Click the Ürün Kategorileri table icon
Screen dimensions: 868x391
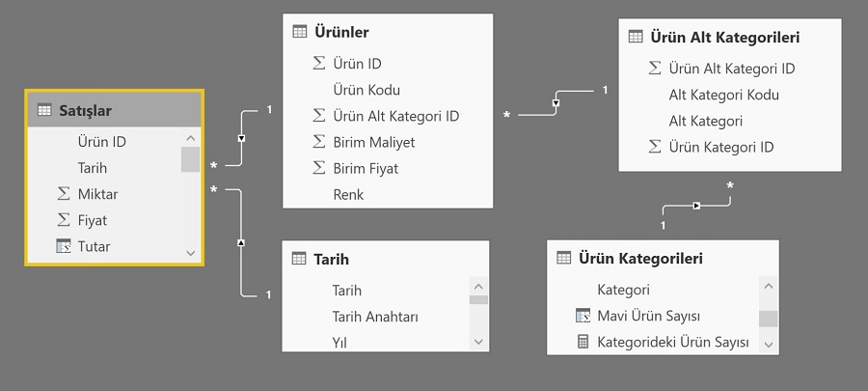[563, 258]
